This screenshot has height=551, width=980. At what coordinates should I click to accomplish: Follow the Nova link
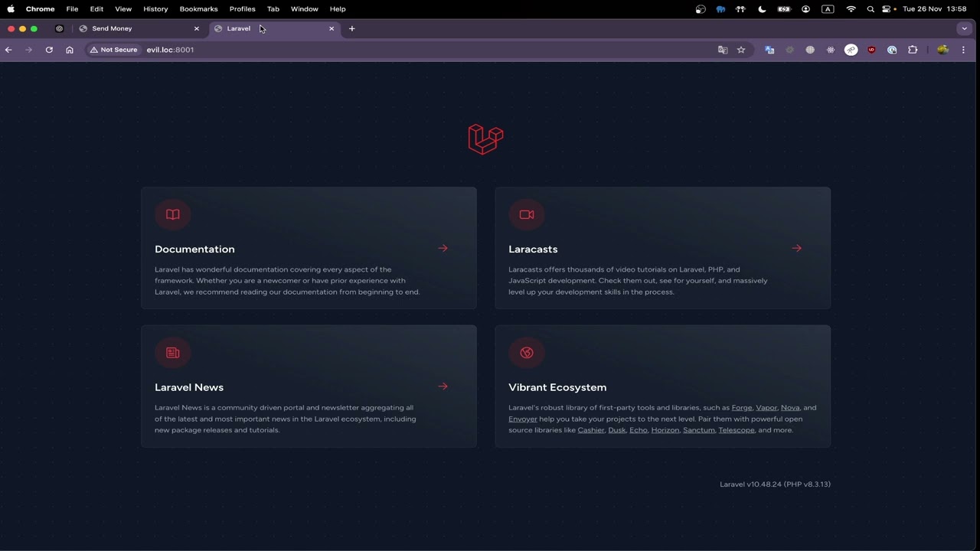(790, 408)
